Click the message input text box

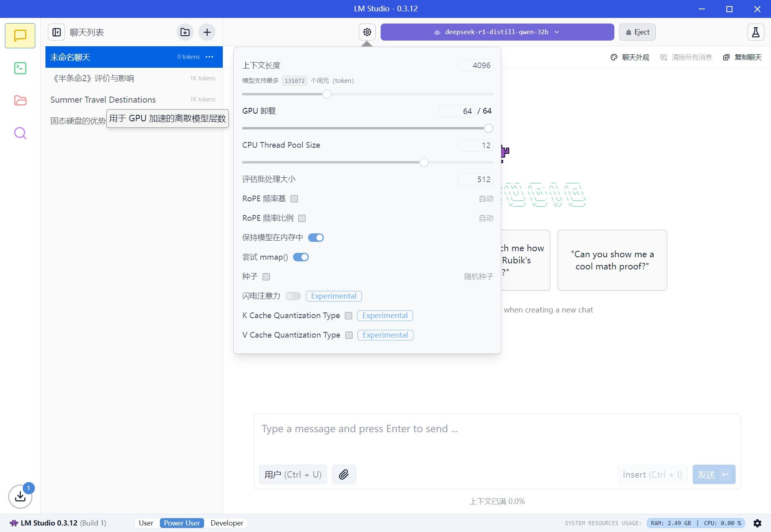(x=497, y=437)
